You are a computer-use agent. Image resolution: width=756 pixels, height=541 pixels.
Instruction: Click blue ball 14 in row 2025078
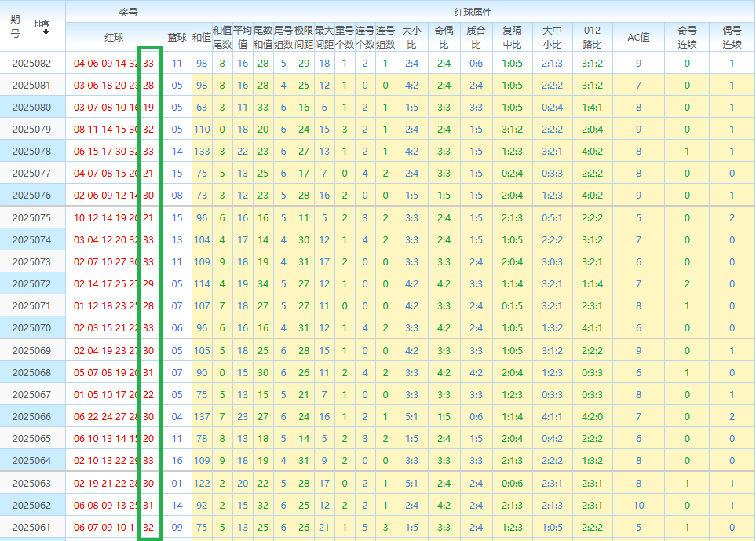177,151
